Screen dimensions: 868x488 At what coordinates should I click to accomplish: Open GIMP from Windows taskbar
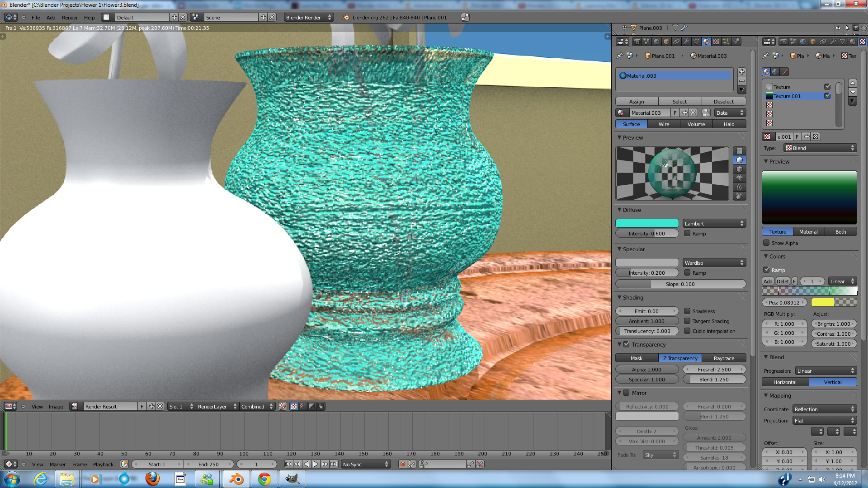292,479
